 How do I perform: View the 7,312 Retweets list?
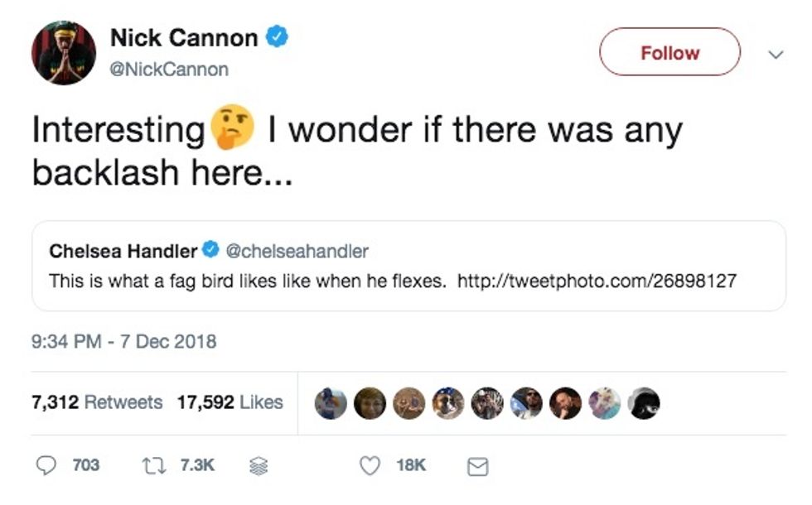tap(97, 402)
